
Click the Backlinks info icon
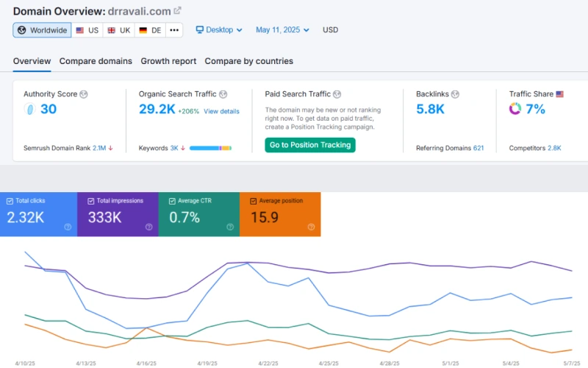[455, 94]
